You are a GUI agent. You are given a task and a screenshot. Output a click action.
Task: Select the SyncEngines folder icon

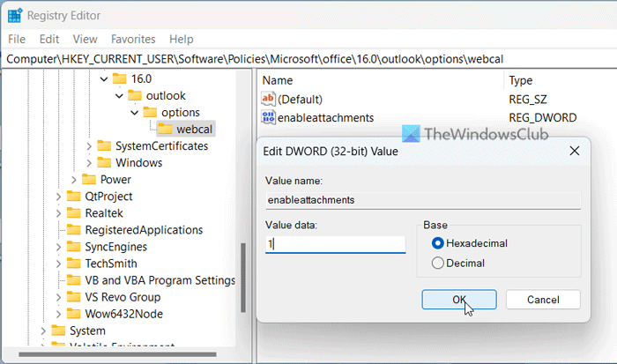click(x=73, y=247)
